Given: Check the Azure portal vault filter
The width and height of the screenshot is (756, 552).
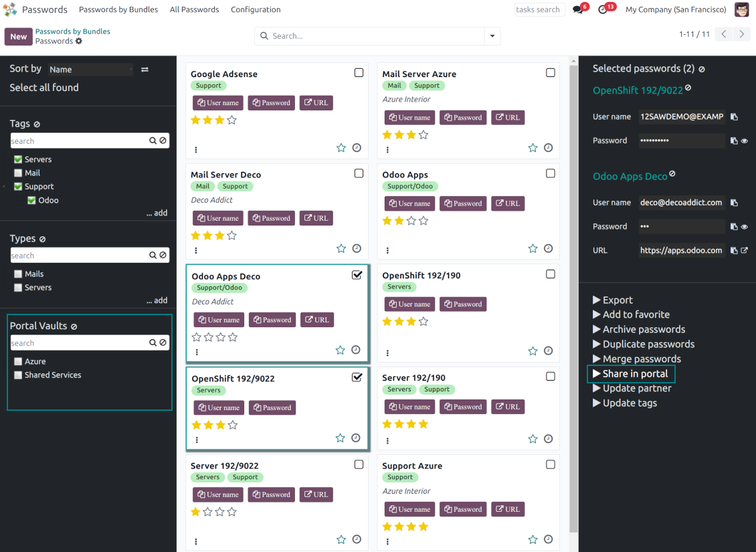Looking at the screenshot, I should [18, 362].
